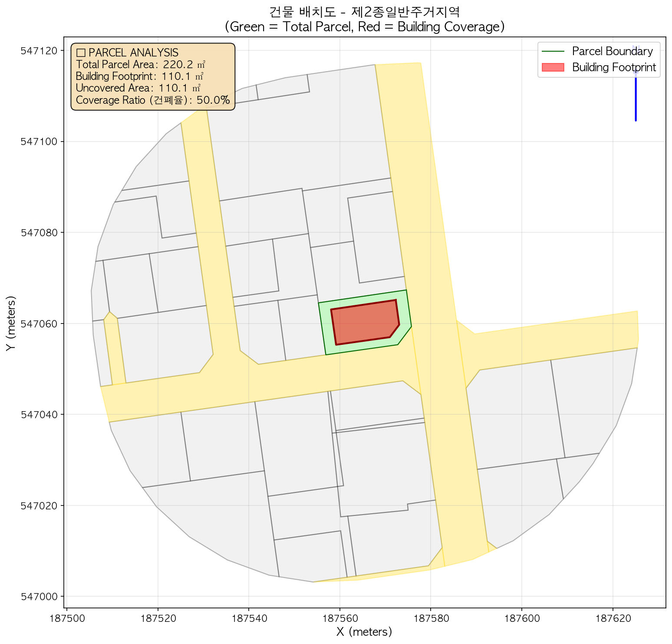Click the red building footprint polygon

pos(364,322)
